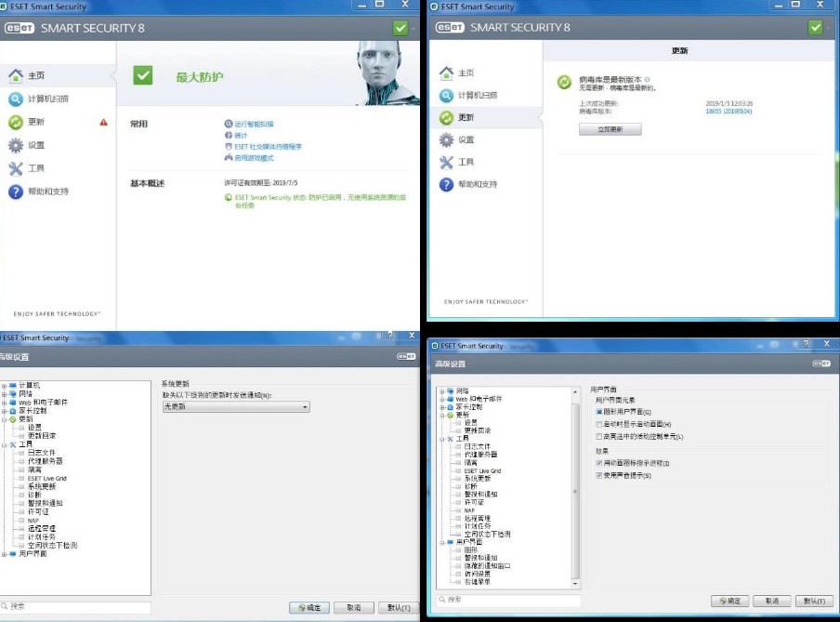The height and width of the screenshot is (622, 840).
Task: Click 帮助和支持 icon in the 病毒库 update window
Action: tap(446, 184)
